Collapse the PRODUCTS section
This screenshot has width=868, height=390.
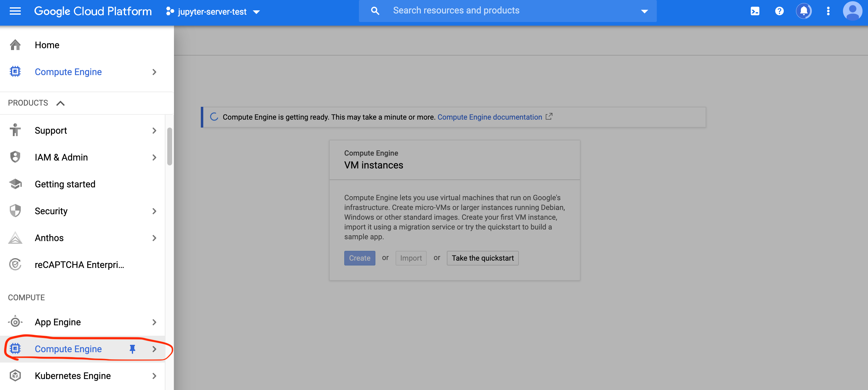click(60, 103)
